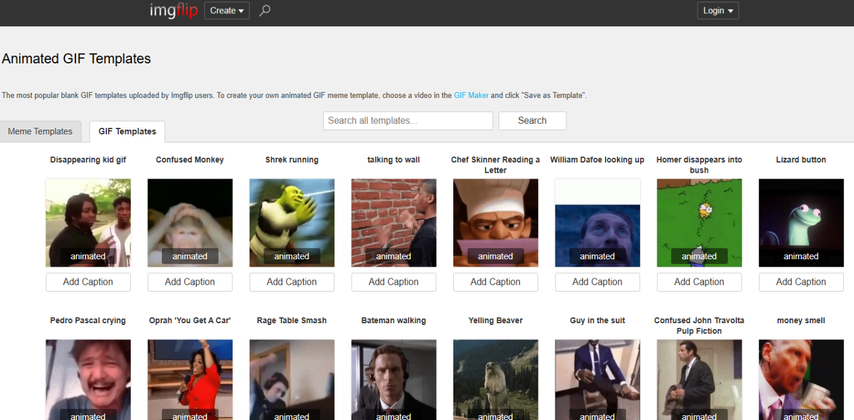Open the Lizard button thumbnail
Image resolution: width=854 pixels, height=420 pixels.
tap(801, 223)
